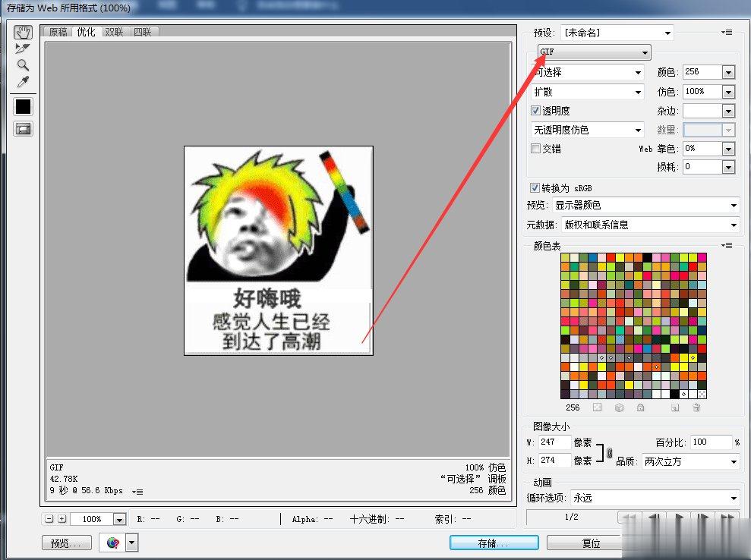The height and width of the screenshot is (560, 751).
Task: Toggle the constrain proportions chain link
Action: tap(609, 452)
